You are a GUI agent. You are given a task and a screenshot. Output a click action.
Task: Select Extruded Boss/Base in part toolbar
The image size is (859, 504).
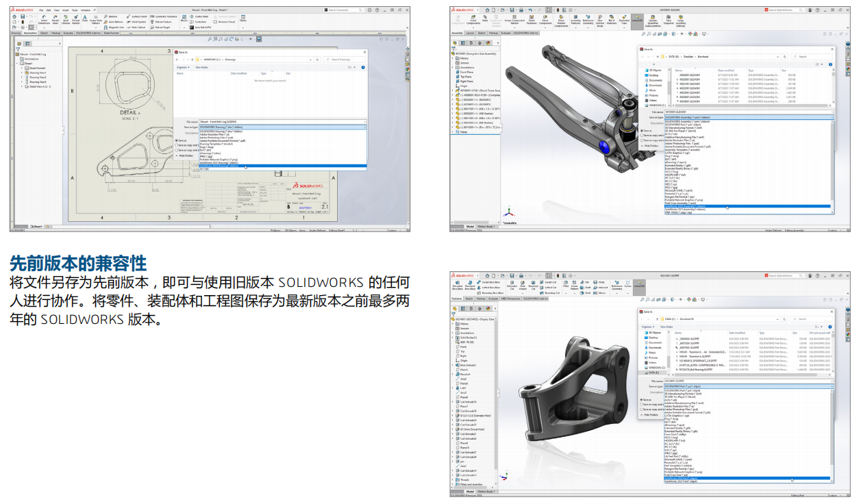tap(458, 286)
